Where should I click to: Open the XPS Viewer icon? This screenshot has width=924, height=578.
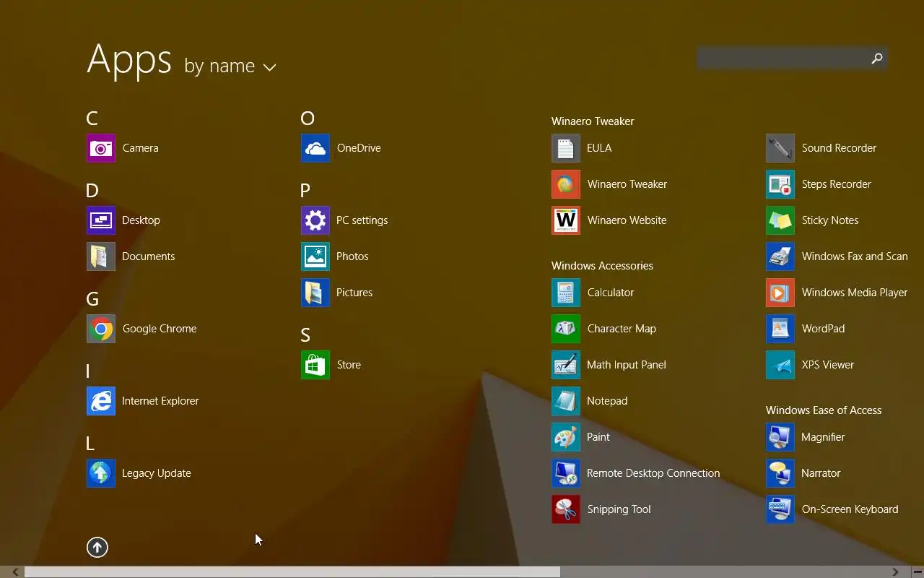780,365
